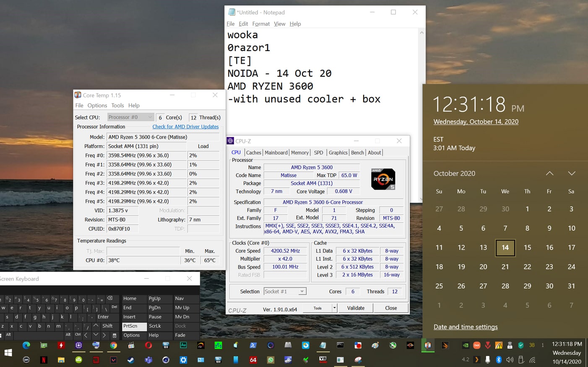This screenshot has height=367, width=588.
Task: Open the CPU-Z taskbar icon
Action: [x=78, y=346]
